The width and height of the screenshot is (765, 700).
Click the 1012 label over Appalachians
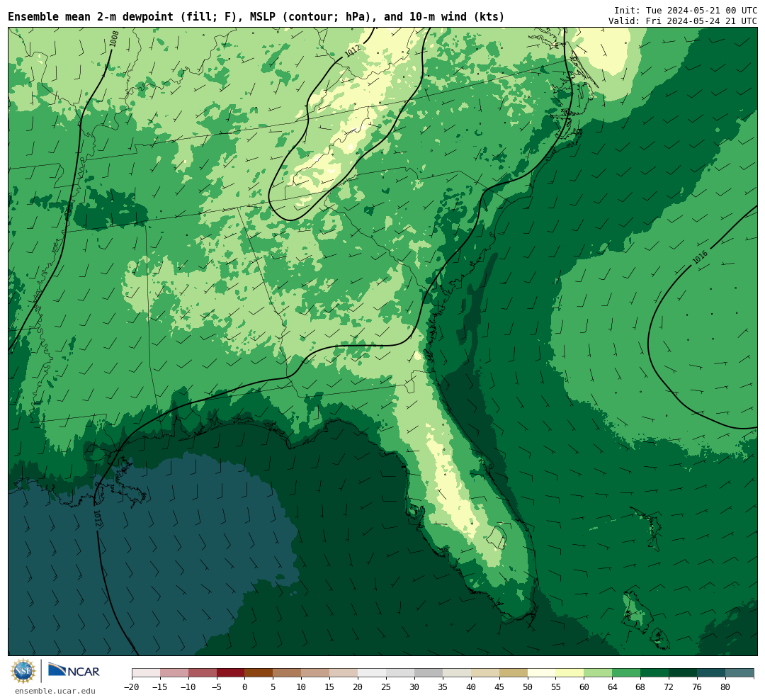coord(352,51)
